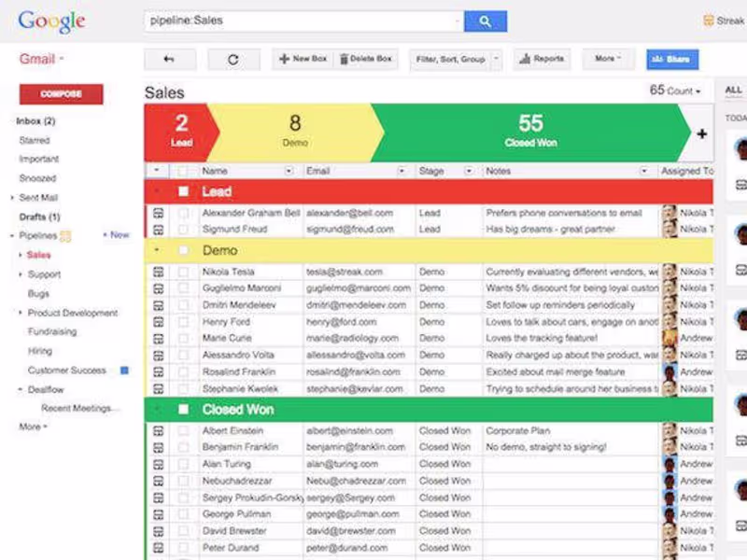
Task: Open the Name column dropdown arrow
Action: (289, 171)
